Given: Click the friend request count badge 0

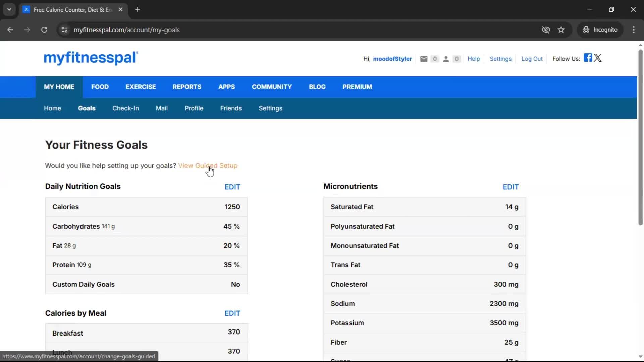Looking at the screenshot, I should [x=457, y=59].
